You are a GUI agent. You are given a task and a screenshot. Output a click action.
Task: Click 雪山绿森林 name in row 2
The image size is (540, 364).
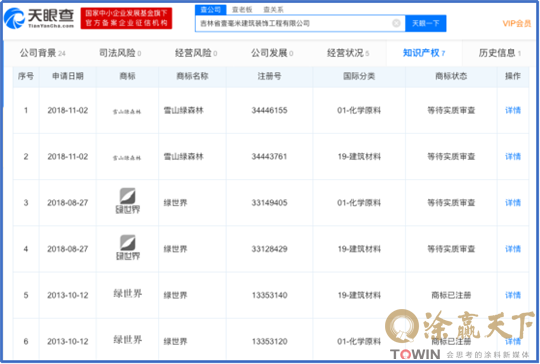coord(184,157)
